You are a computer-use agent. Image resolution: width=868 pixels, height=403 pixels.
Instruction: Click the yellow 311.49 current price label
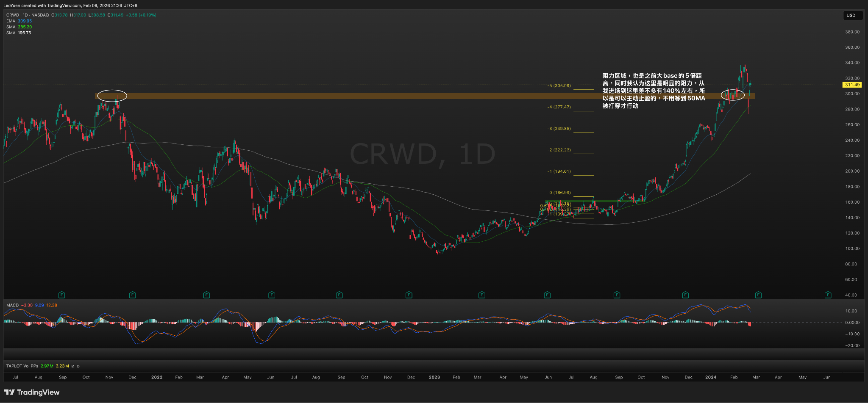pos(852,85)
